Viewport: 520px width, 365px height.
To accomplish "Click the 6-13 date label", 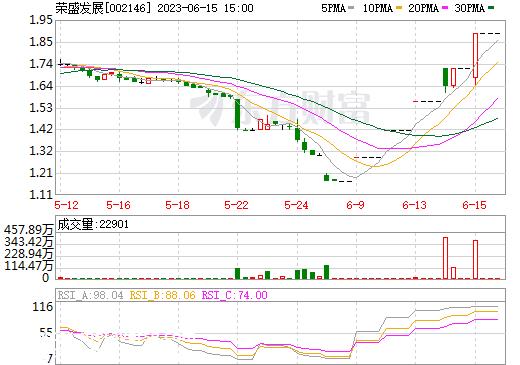I will (x=414, y=205).
